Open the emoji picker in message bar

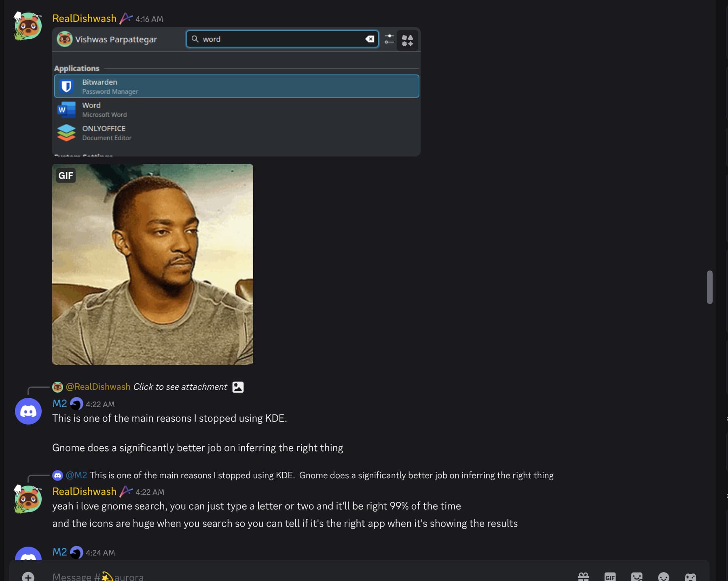tap(663, 577)
